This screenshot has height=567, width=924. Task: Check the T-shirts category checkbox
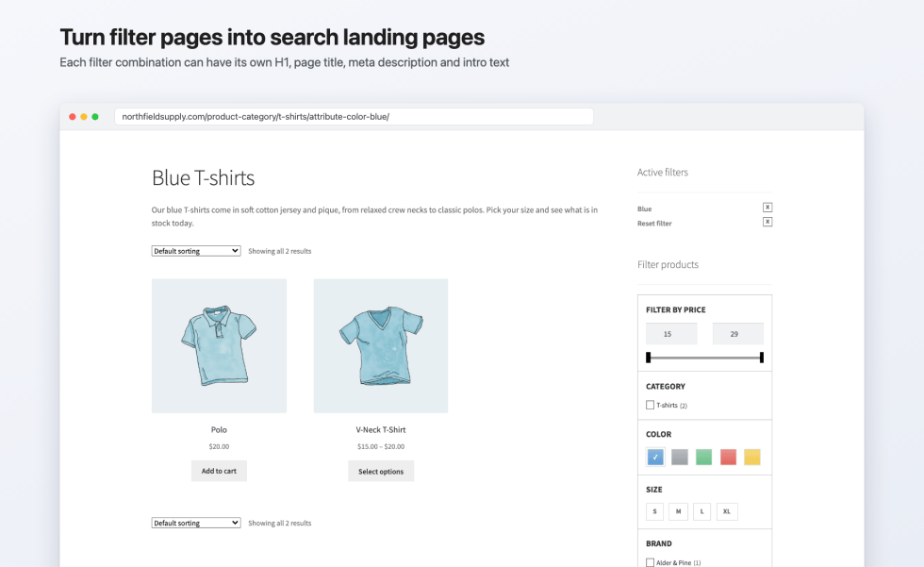tap(650, 405)
